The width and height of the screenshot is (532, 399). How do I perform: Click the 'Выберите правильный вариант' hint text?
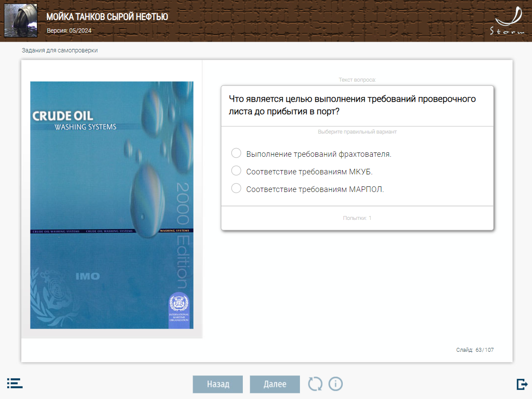coord(357,132)
